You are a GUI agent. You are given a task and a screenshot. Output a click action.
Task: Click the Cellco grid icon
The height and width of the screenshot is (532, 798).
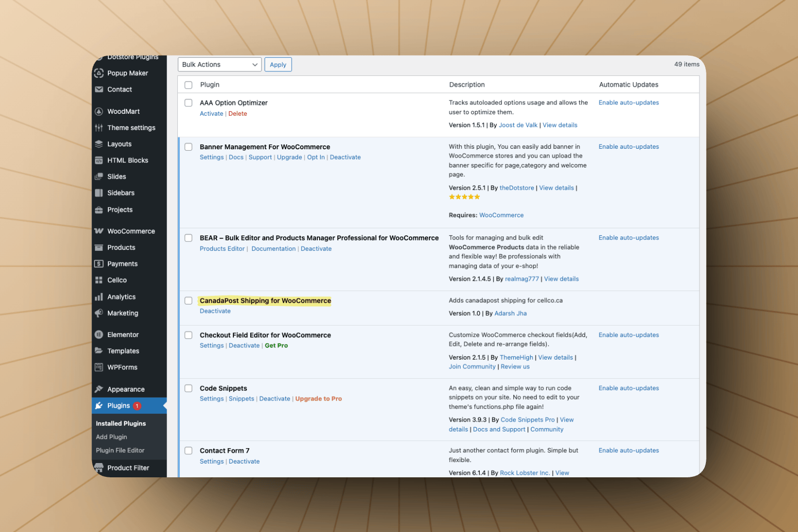click(x=99, y=280)
